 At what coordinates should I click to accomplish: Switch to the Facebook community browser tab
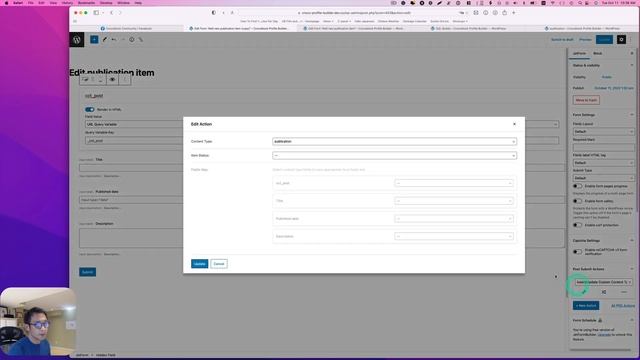click(x=127, y=29)
